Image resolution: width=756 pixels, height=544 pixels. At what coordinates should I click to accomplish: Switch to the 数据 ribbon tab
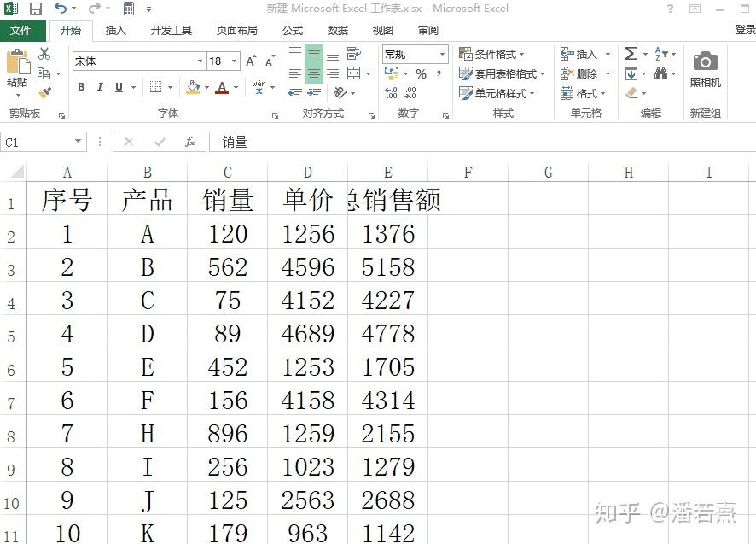point(337,30)
